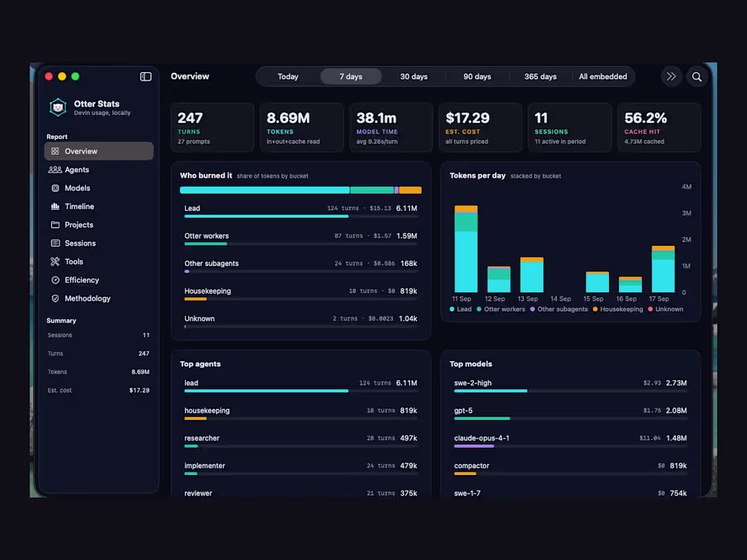Open search with the magnifier icon
This screenshot has width=747, height=560.
[x=697, y=77]
